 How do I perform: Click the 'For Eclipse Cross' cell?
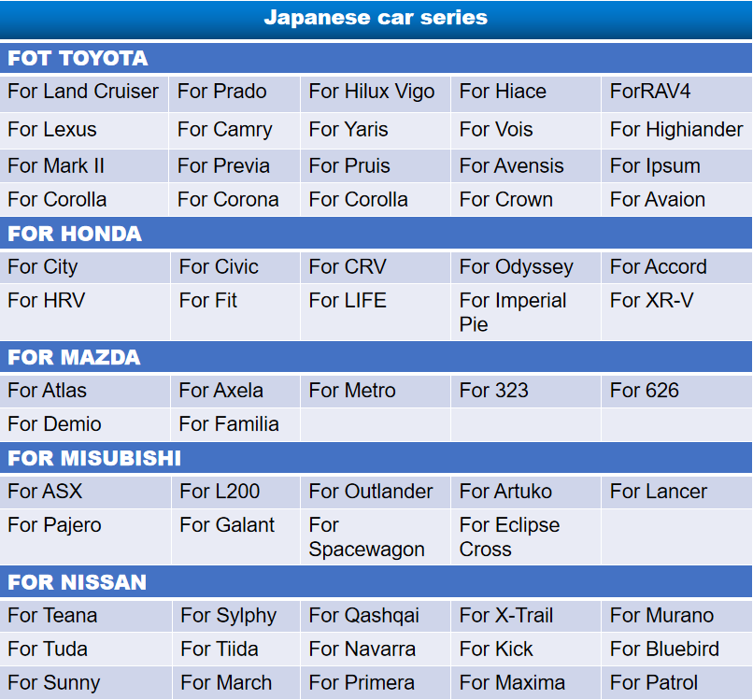tap(509, 536)
